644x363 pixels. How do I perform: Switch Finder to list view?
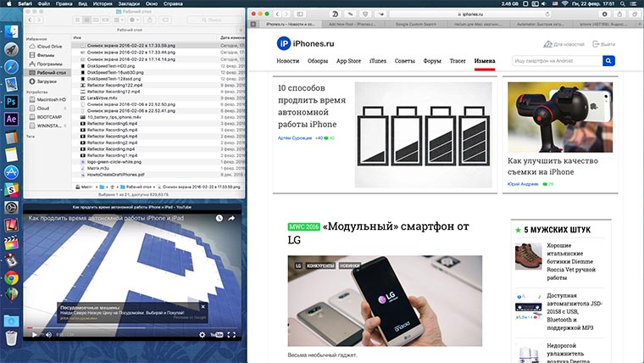pos(86,20)
